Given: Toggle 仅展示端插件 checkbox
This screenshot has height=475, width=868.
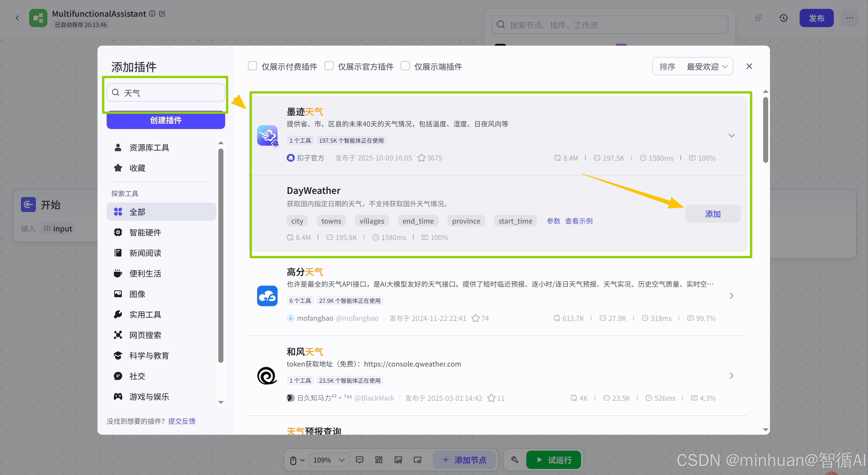Looking at the screenshot, I should (x=405, y=66).
